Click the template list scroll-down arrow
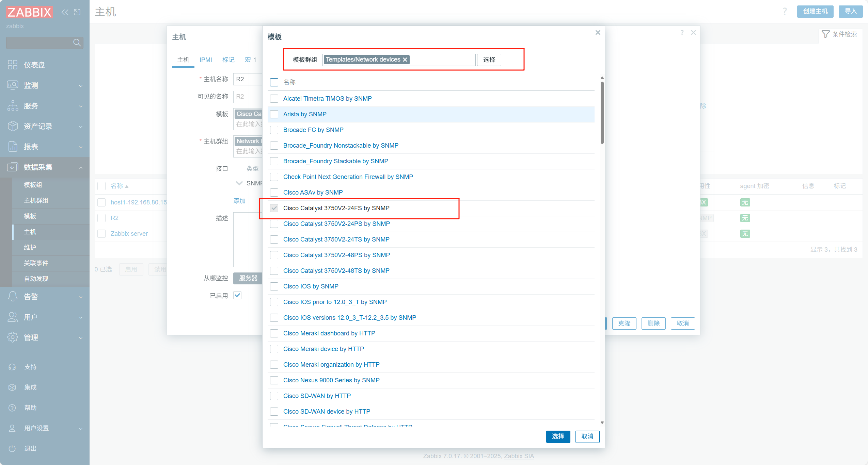Screen dimensions: 868x465 point(602,423)
